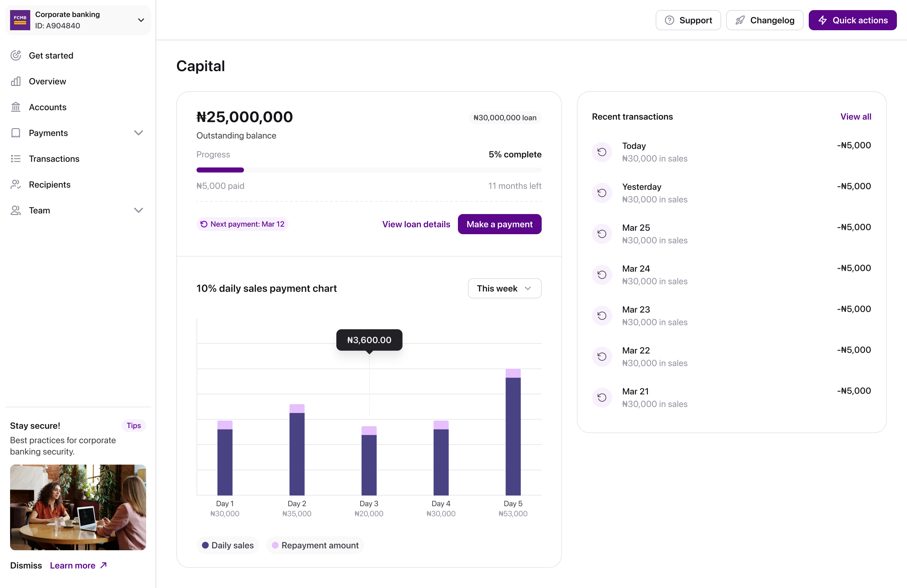Open the Corporate banking account switcher chevron
Viewport: 907px width, 588px height.
141,20
